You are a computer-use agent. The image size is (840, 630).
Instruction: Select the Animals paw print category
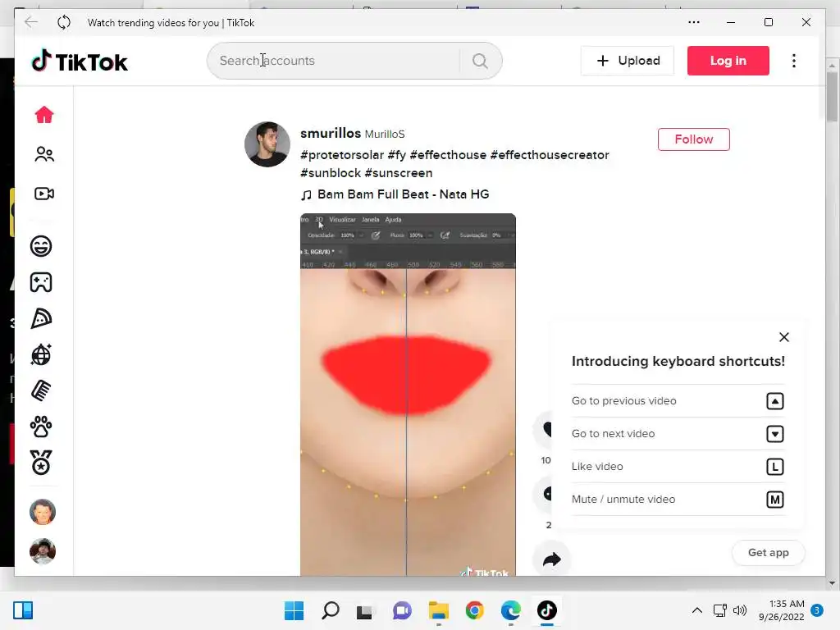point(41,427)
